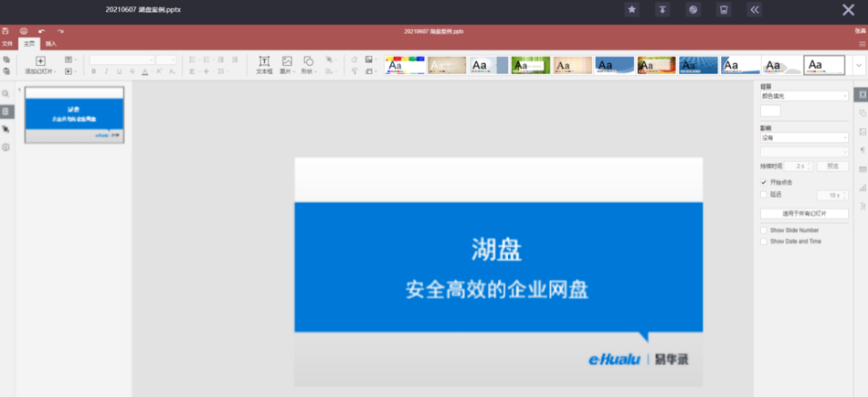Toggle bold formatting
This screenshot has height=397, width=868.
point(93,71)
